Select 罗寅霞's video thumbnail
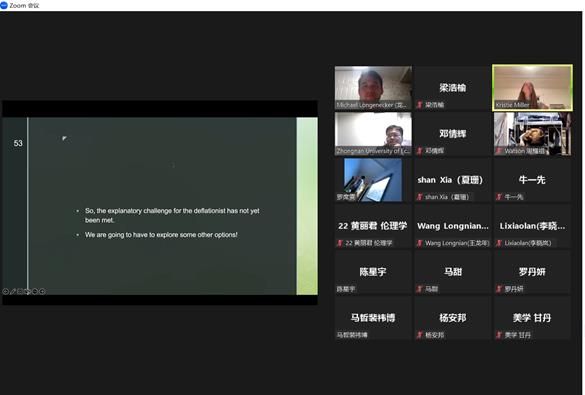 [x=373, y=180]
